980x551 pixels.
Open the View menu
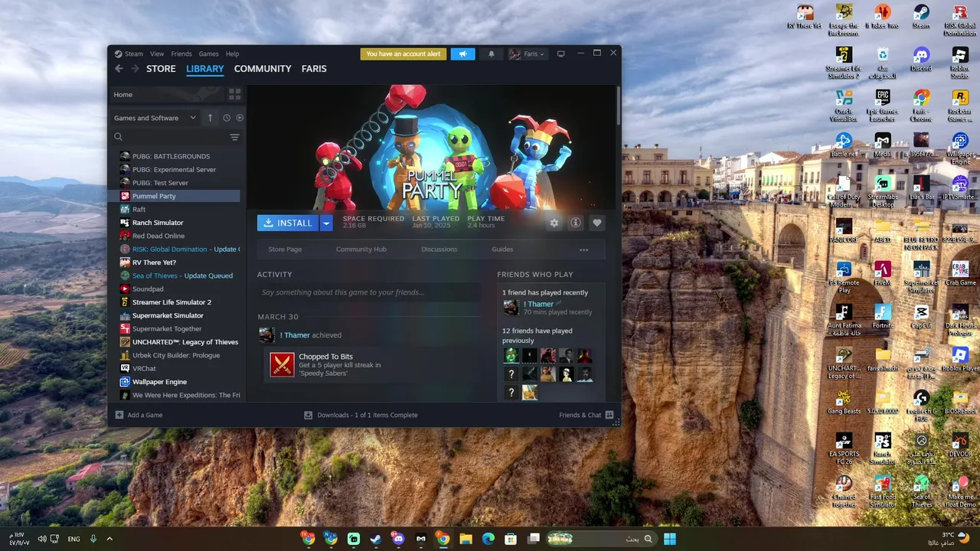pyautogui.click(x=157, y=54)
